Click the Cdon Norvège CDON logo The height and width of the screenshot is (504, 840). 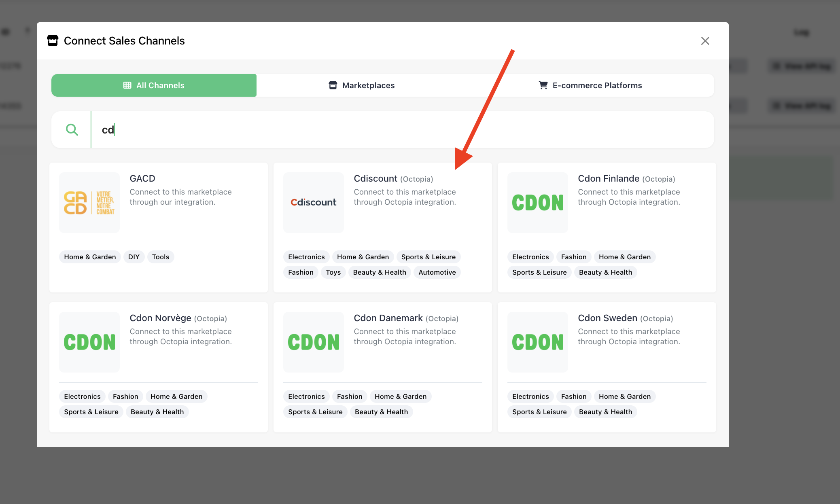coord(89,342)
